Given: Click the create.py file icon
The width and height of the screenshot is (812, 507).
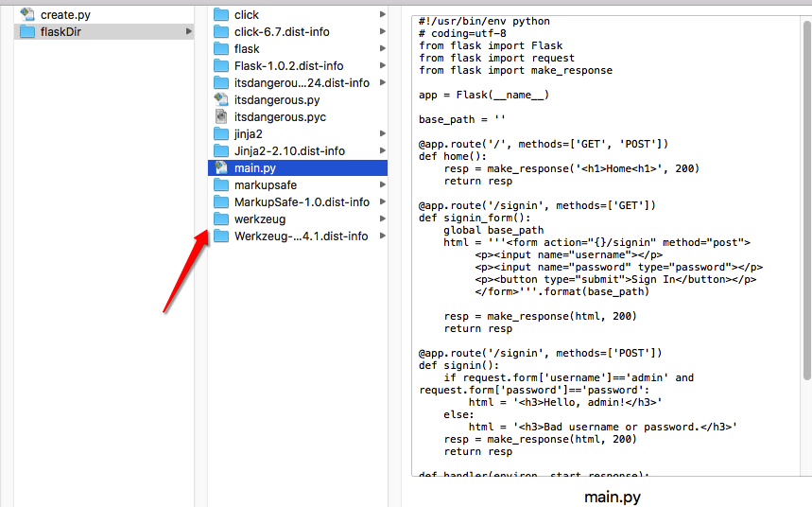Looking at the screenshot, I should (26, 14).
